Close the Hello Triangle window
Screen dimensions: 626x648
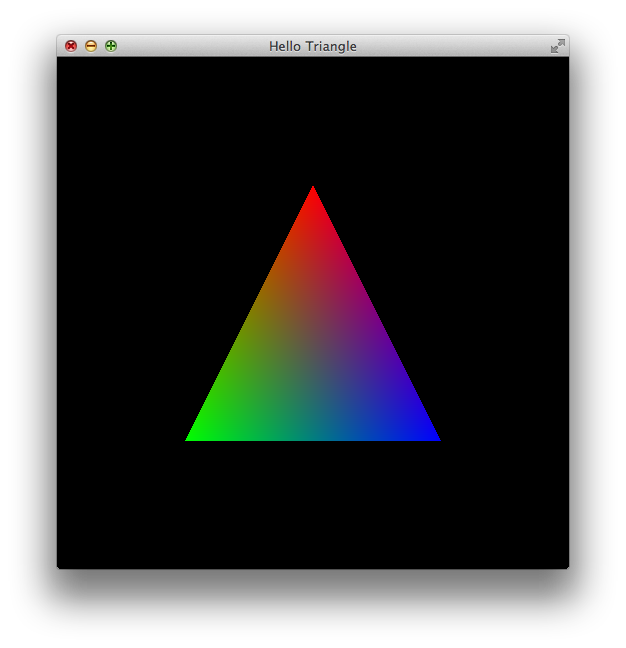point(71,46)
